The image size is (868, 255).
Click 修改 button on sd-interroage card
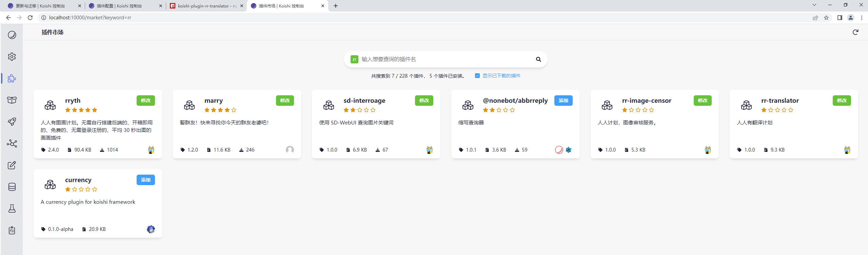424,100
